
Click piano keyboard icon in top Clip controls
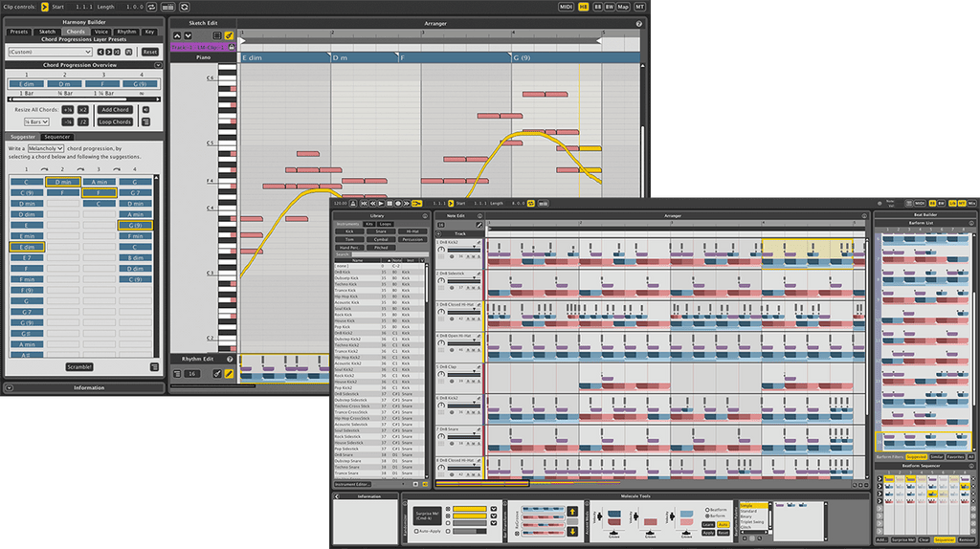(167, 7)
